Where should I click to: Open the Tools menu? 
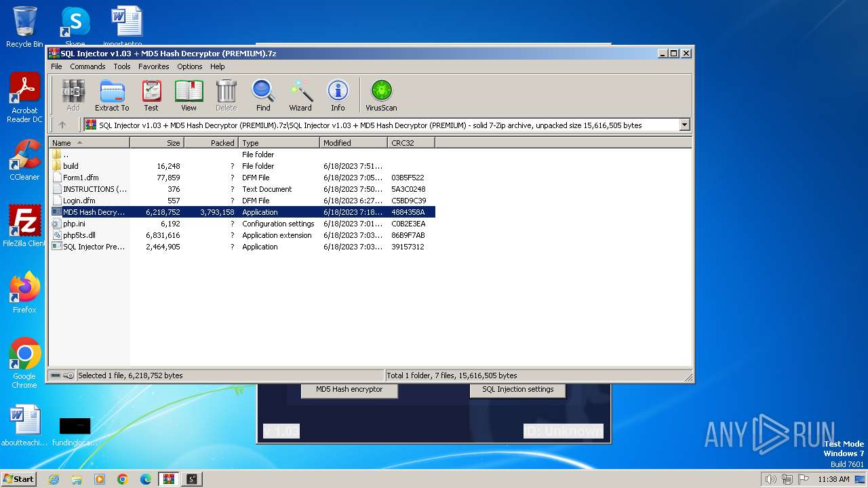pyautogui.click(x=122, y=66)
